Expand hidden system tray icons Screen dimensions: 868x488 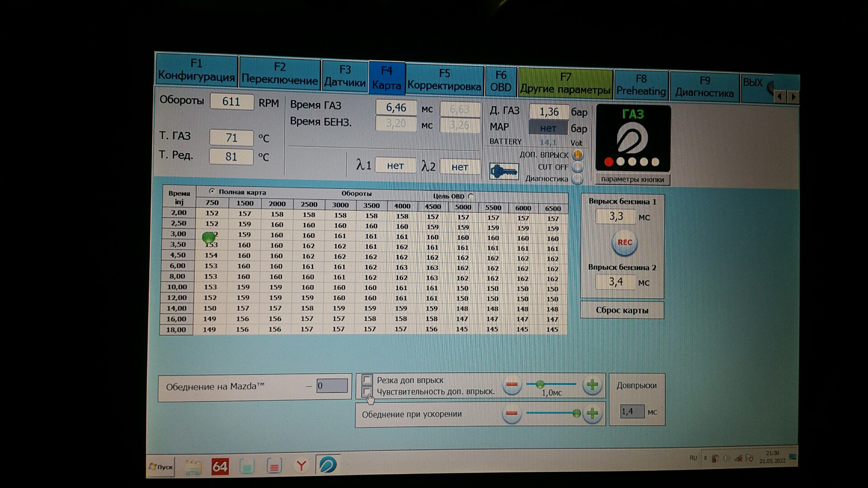coord(705,458)
